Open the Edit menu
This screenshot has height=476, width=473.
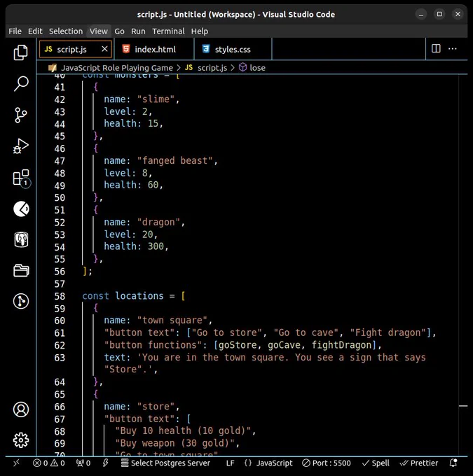pos(35,31)
